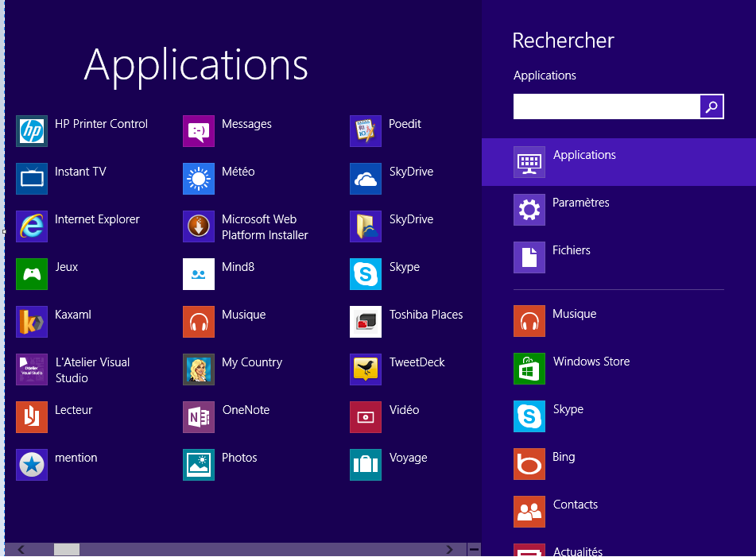Launch the mention star icon
The height and width of the screenshot is (557, 756).
click(x=32, y=465)
